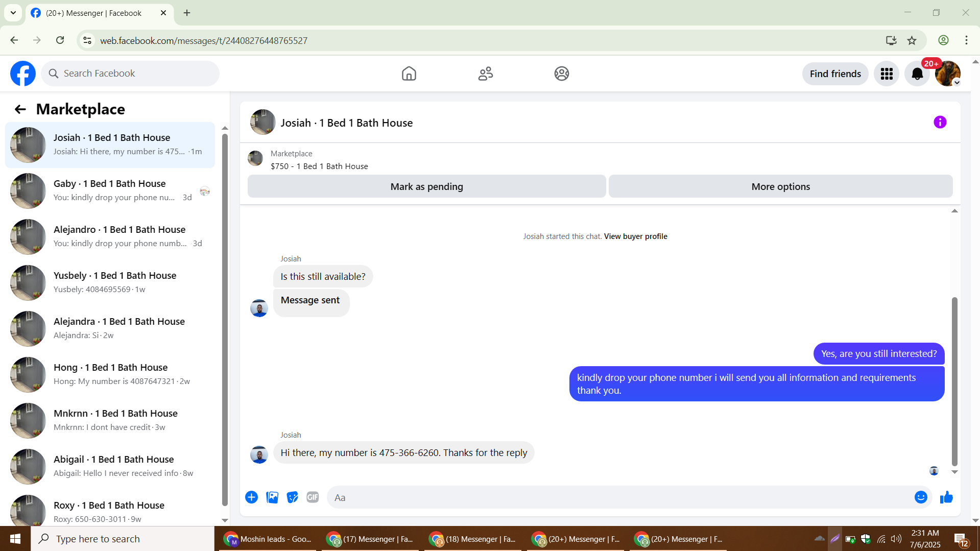980x551 pixels.
Task: Bookmark this page with star icon
Action: 912,40
